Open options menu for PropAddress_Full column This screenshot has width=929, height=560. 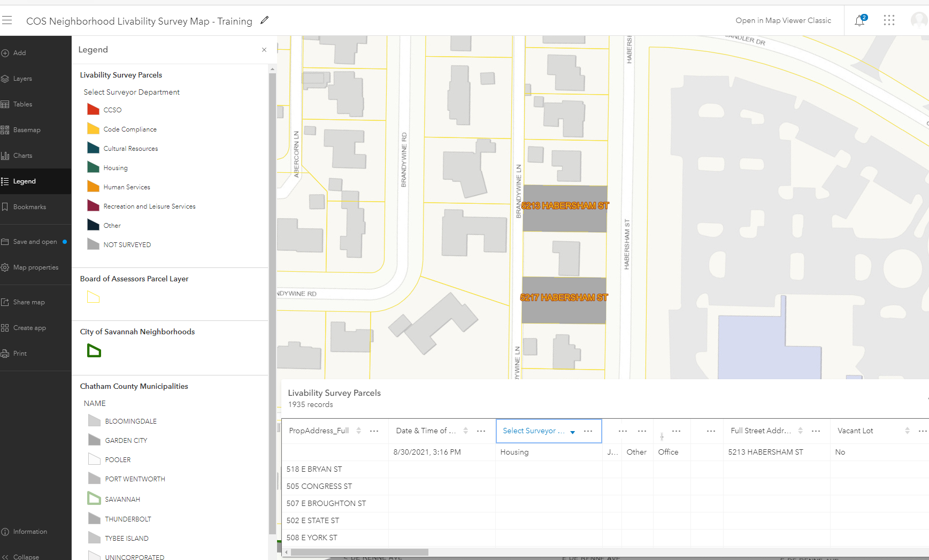tap(374, 431)
